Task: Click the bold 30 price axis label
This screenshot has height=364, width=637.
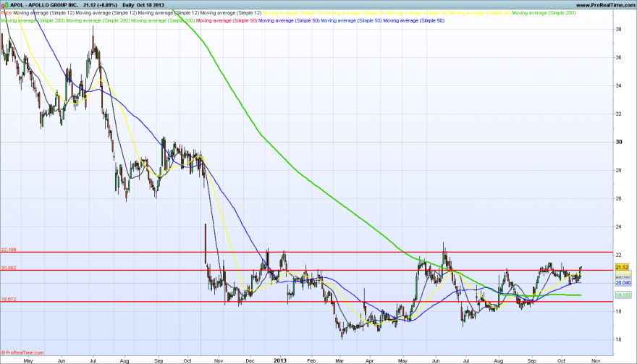Action: click(x=619, y=142)
